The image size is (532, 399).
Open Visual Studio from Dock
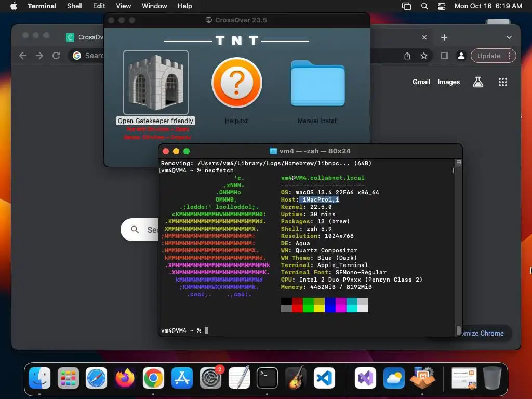point(365,378)
